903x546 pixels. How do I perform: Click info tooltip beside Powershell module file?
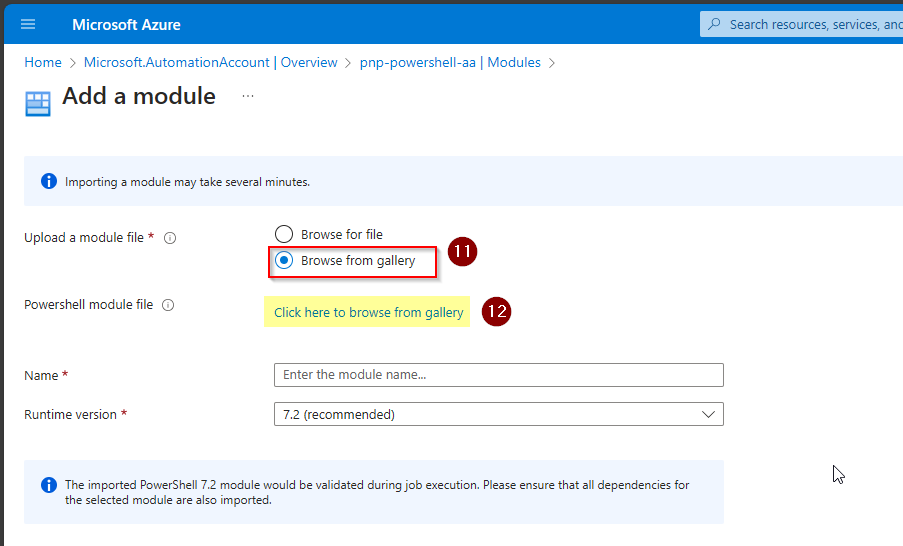[x=168, y=305]
